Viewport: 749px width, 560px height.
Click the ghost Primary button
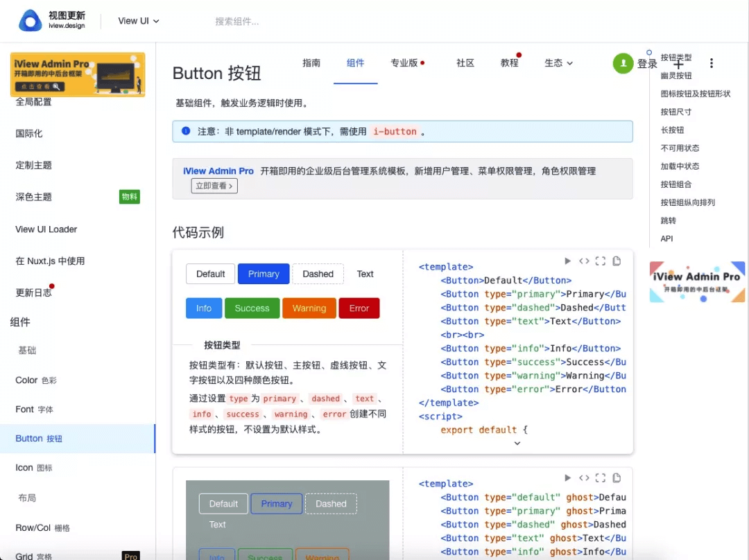(277, 504)
